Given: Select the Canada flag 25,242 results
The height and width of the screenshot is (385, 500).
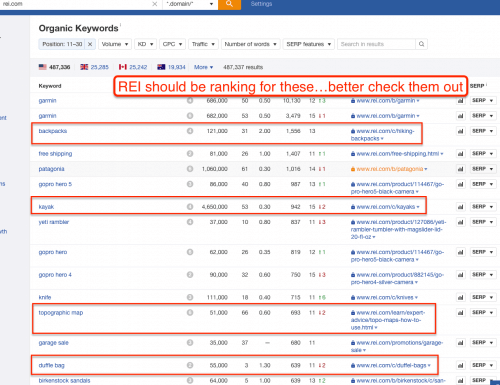Looking at the screenshot, I should (133, 67).
